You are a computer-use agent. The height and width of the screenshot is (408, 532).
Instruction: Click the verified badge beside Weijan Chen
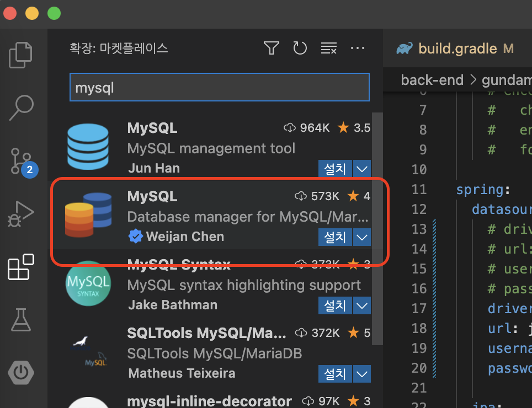[135, 236]
